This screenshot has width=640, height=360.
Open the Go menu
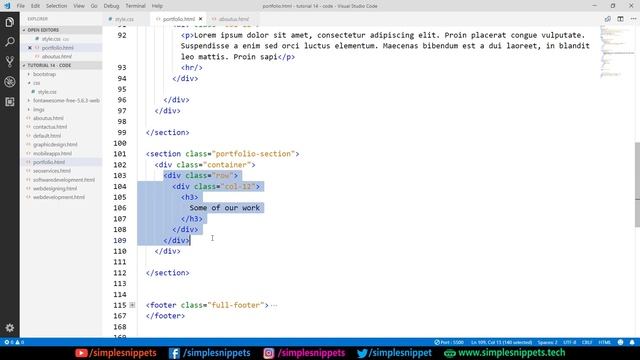[x=94, y=6]
